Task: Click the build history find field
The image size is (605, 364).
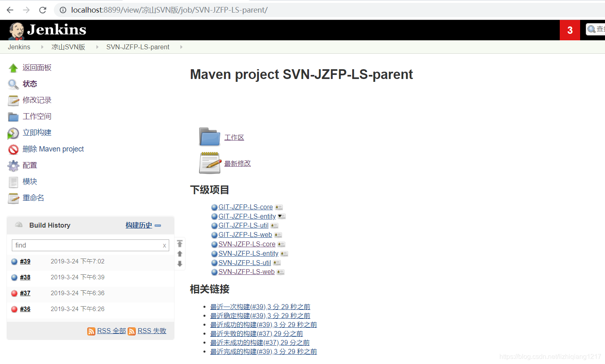Action: [x=91, y=245]
